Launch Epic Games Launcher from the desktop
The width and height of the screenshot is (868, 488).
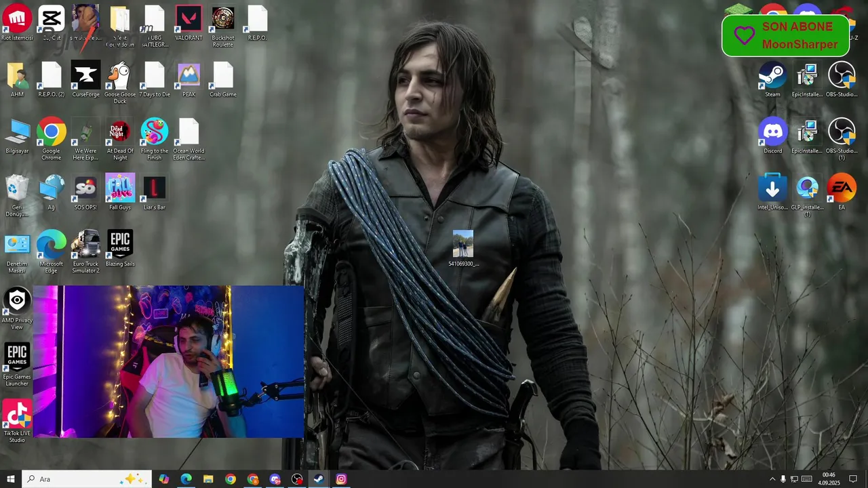17,357
